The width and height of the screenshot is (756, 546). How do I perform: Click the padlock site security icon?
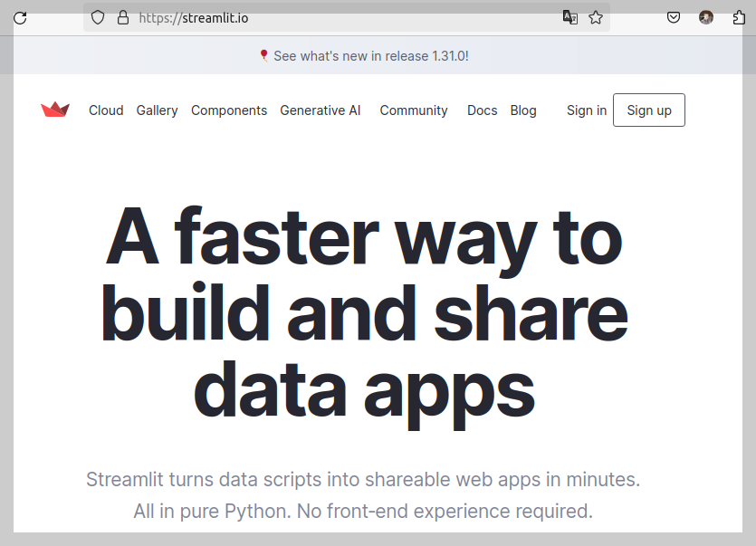click(123, 18)
